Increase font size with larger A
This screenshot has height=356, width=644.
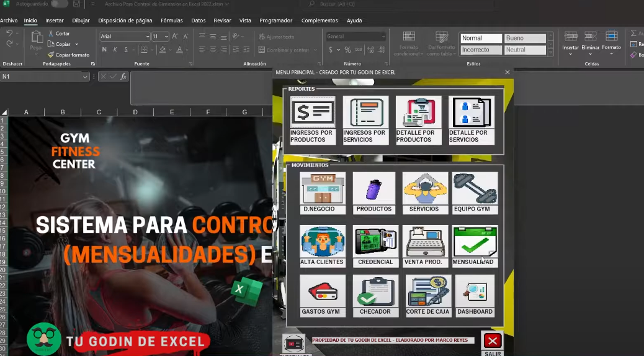click(175, 36)
